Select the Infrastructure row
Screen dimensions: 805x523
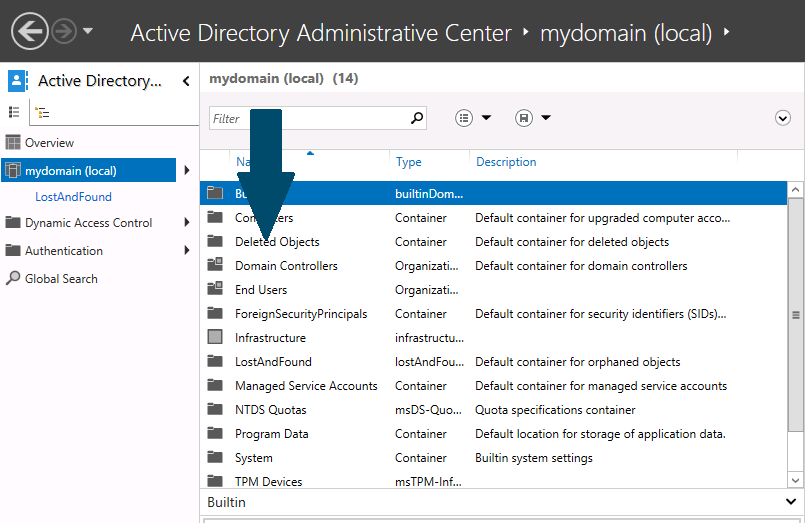(x=493, y=338)
